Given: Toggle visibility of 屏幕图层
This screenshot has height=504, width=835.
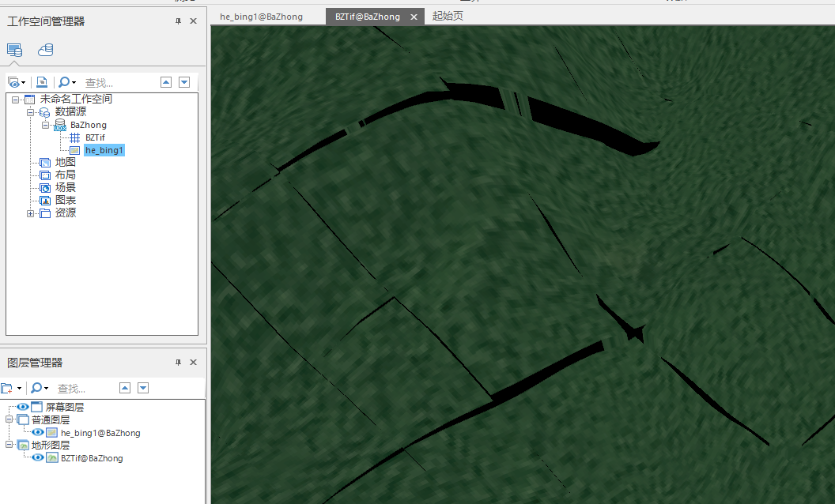Looking at the screenshot, I should (23, 407).
